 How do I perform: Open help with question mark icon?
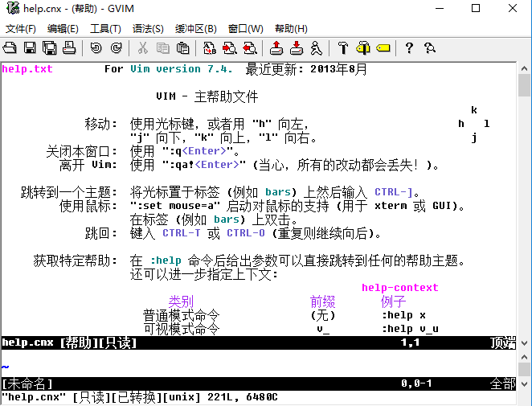(x=410, y=48)
